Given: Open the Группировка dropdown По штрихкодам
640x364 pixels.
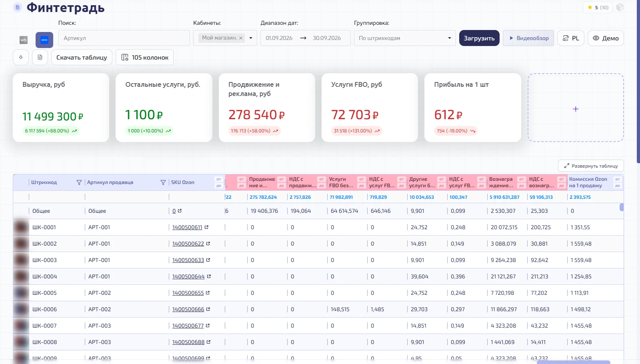Looking at the screenshot, I should [x=405, y=38].
